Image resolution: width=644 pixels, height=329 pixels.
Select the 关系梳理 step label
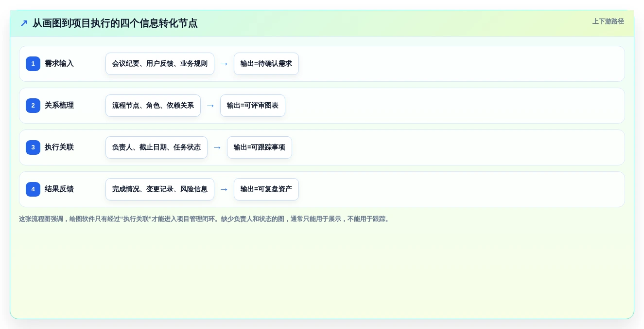[59, 106]
